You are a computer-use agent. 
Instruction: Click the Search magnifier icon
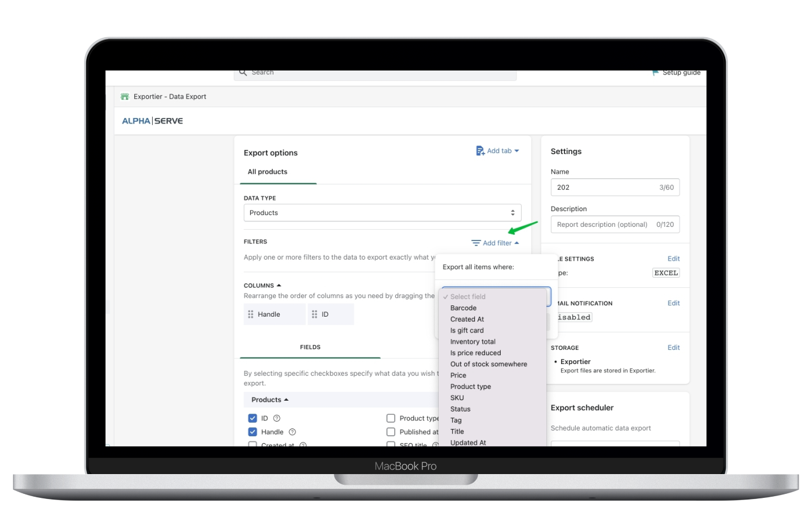(242, 72)
